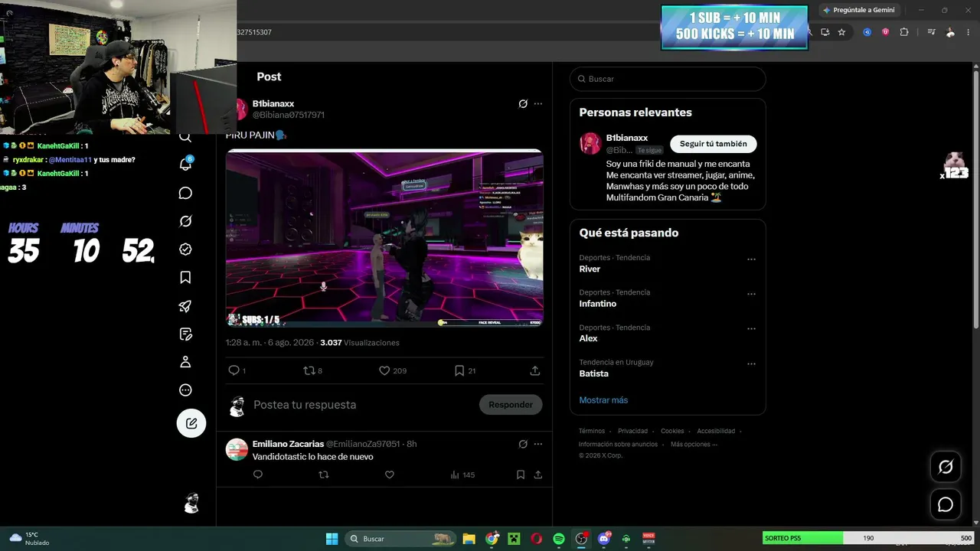The width and height of the screenshot is (980, 551).
Task: Open Chat bubble in X sidebar
Action: 185,193
